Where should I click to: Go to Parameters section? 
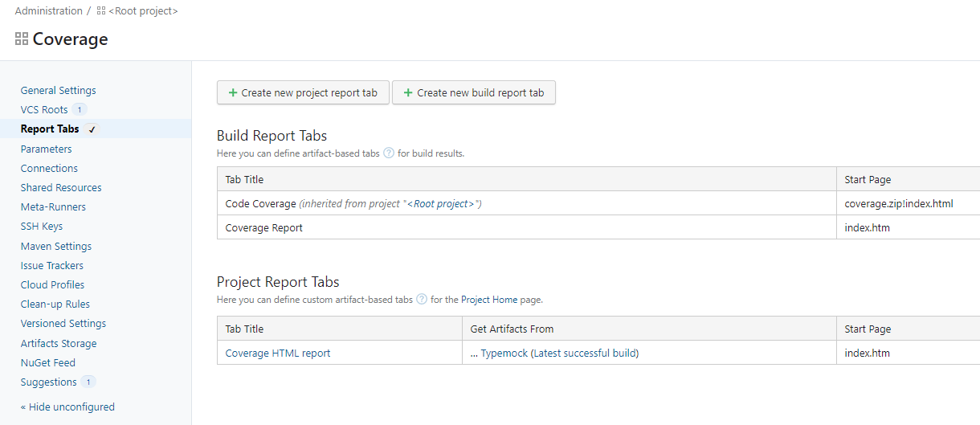click(46, 149)
